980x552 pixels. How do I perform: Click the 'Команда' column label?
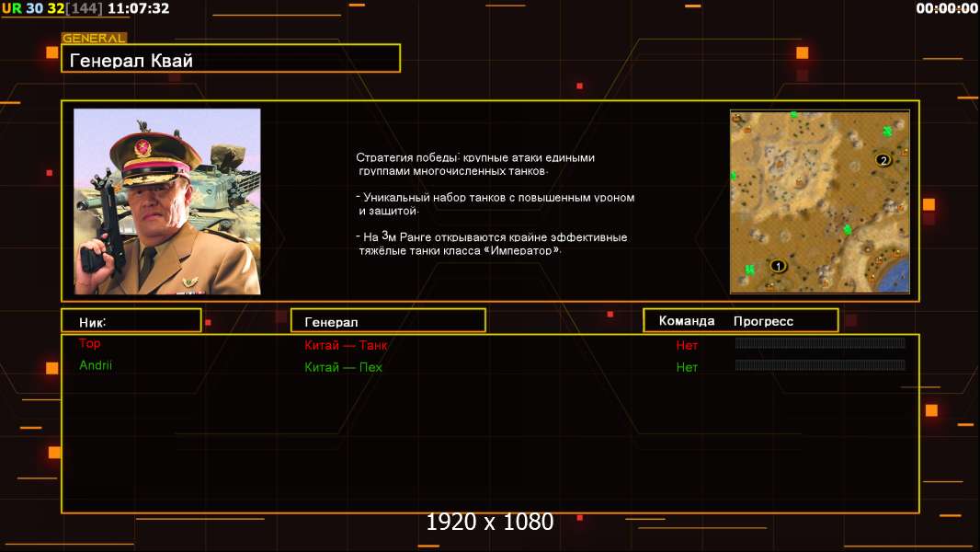coord(687,321)
